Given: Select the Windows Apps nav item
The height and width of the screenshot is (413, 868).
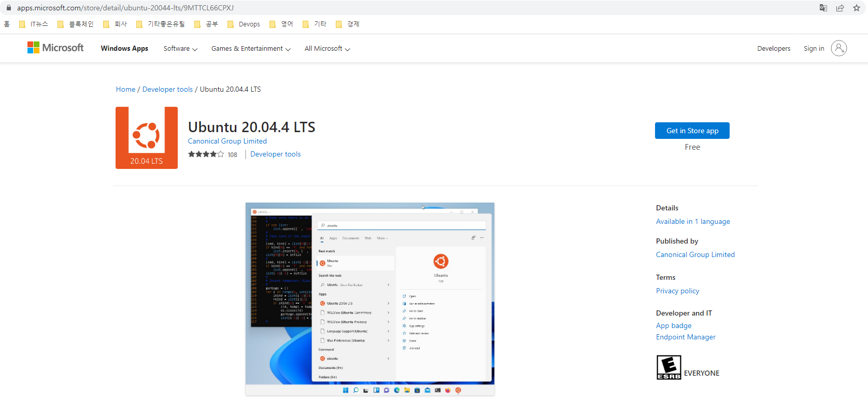Looking at the screenshot, I should point(124,49).
